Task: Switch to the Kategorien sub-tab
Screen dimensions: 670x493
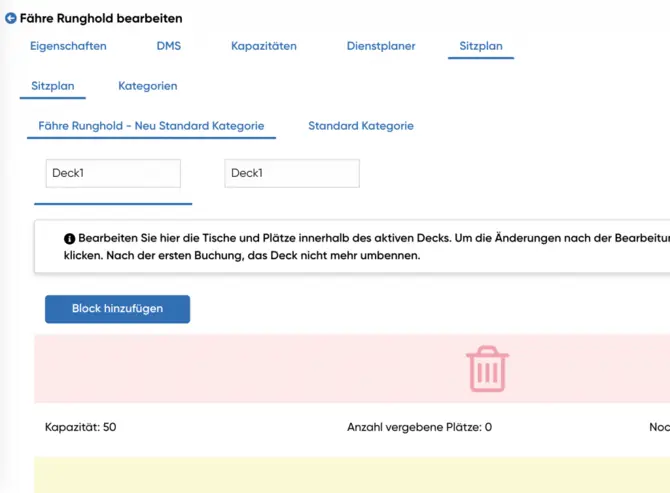Action: (x=147, y=86)
